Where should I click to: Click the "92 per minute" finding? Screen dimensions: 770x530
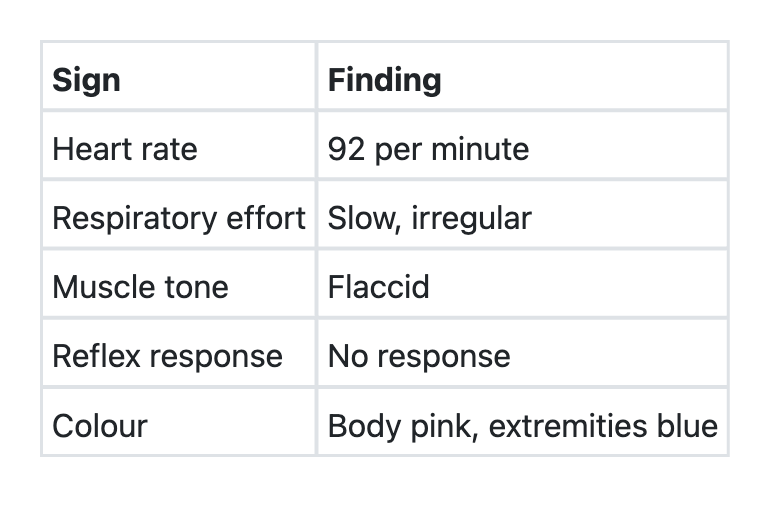point(429,150)
